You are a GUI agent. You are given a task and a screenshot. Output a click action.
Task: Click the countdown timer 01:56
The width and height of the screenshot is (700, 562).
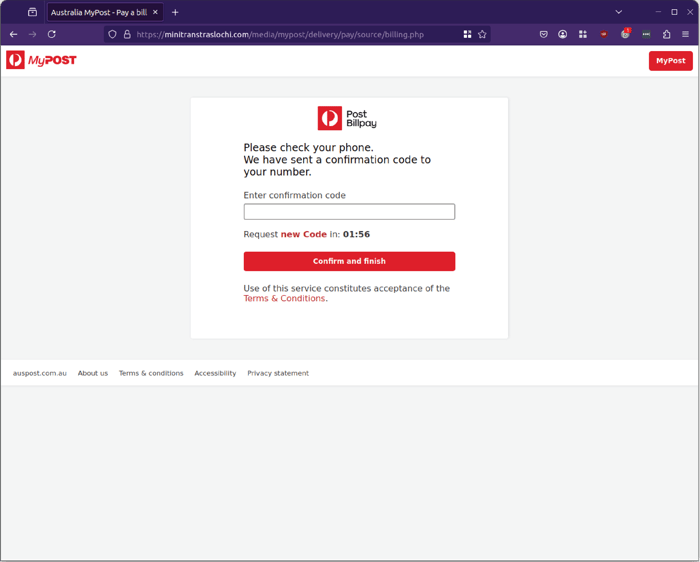tap(356, 234)
